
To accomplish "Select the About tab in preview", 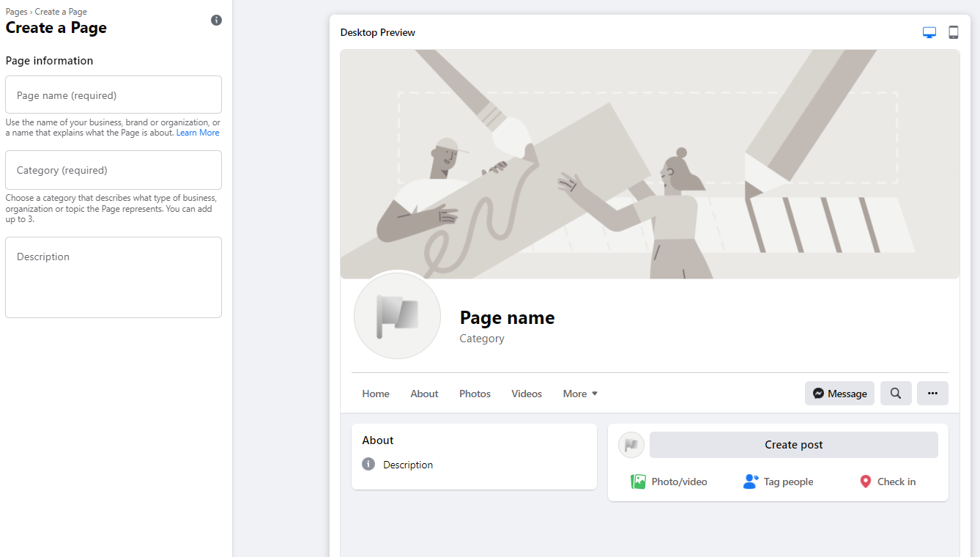I will point(424,394).
